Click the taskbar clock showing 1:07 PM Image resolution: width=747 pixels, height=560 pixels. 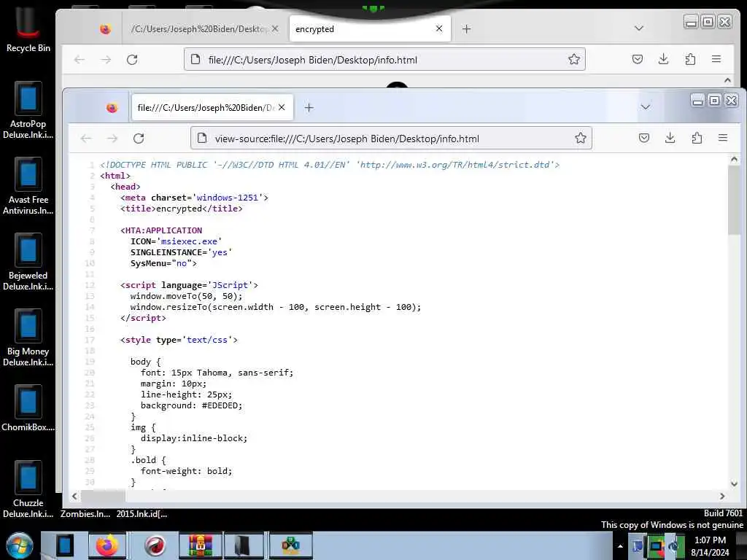pyautogui.click(x=710, y=546)
